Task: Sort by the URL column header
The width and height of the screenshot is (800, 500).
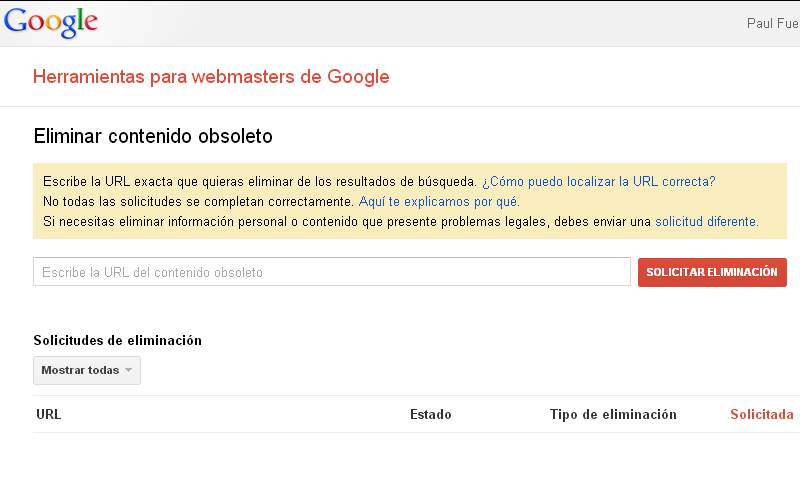Action: (x=48, y=414)
